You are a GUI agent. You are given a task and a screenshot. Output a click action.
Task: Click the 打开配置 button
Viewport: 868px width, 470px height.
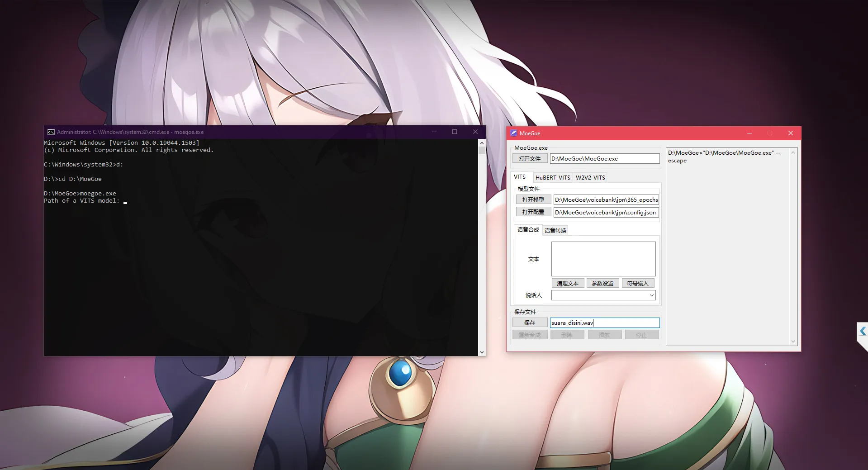tap(533, 212)
